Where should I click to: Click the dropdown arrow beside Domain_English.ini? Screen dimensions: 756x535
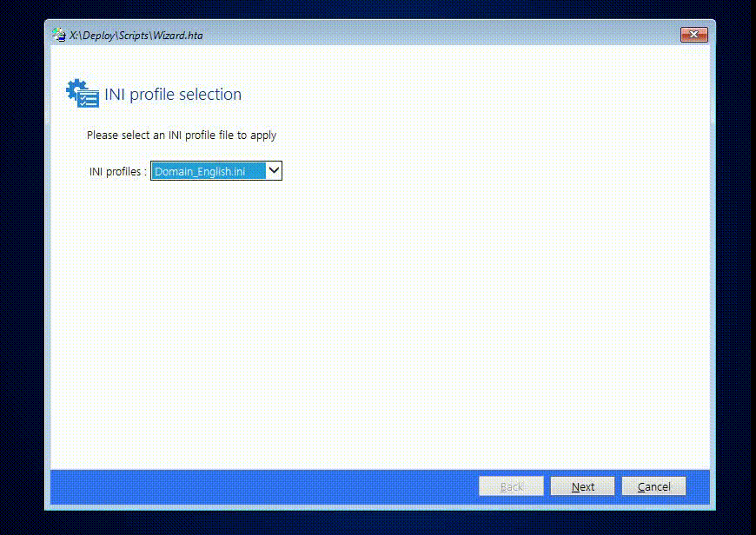click(274, 170)
